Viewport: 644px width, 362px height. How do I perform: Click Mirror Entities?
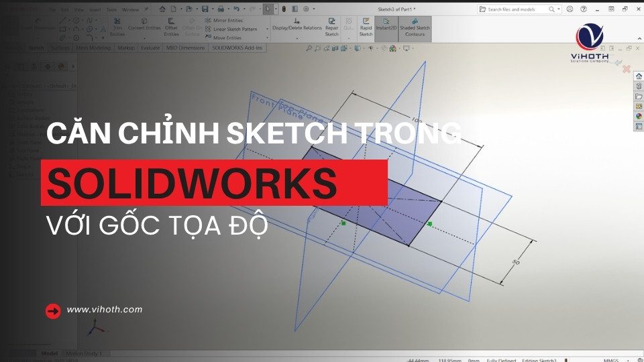pos(224,20)
